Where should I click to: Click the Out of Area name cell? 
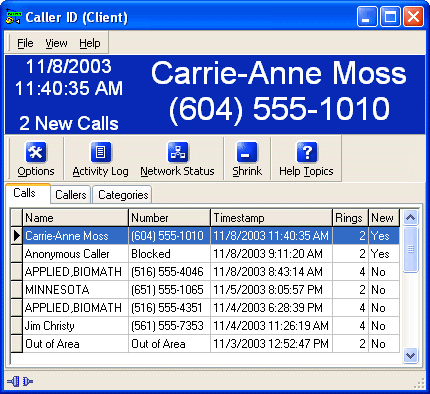[75, 344]
